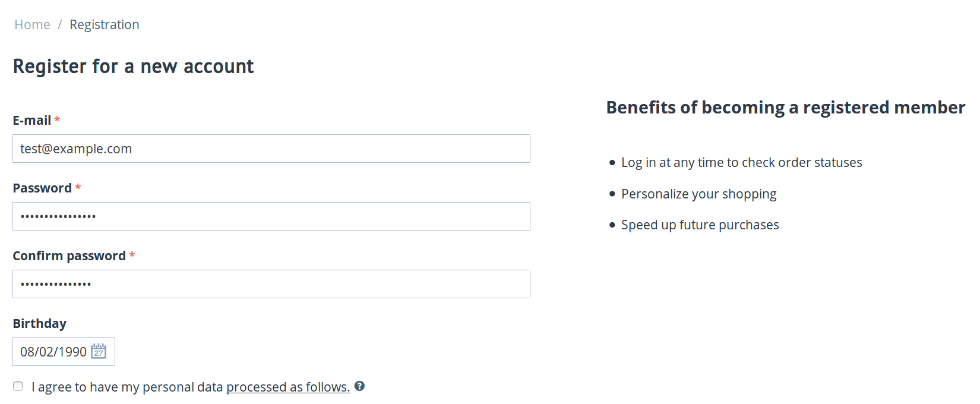Click the question mark help icon
The height and width of the screenshot is (404, 980).
point(359,386)
